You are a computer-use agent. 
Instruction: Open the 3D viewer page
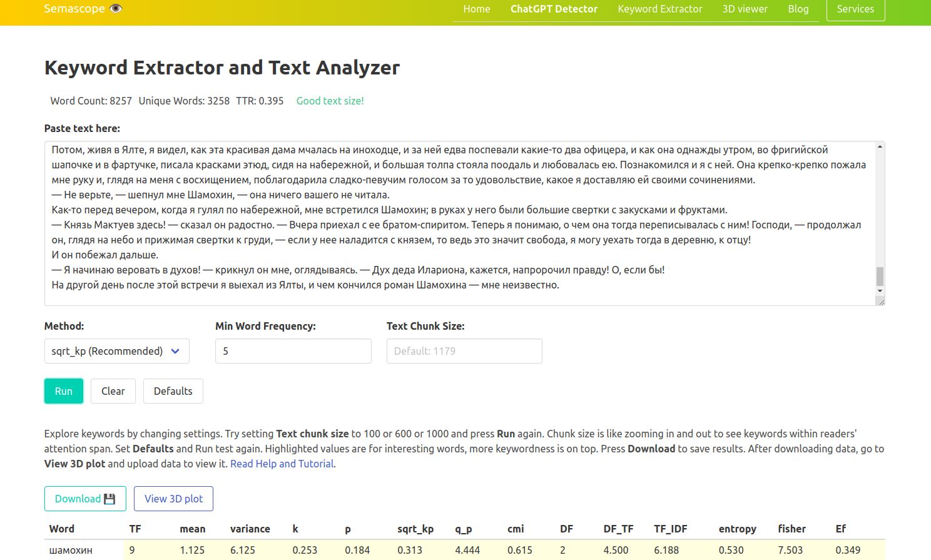[x=745, y=9]
